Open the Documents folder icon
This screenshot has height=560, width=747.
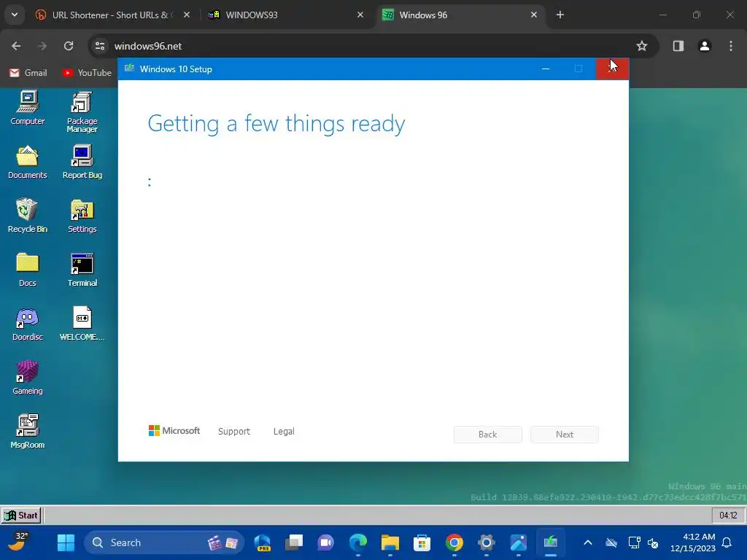click(27, 162)
